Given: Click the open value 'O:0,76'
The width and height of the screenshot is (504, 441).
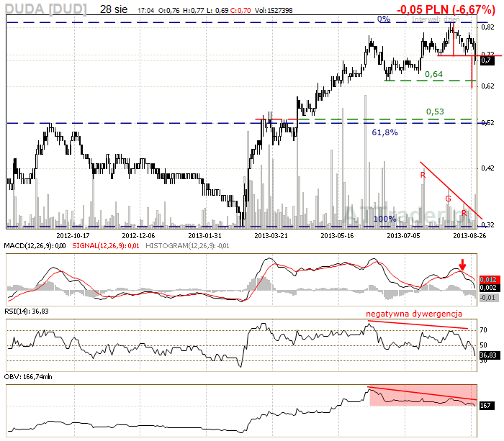Looking at the screenshot, I should coord(168,11).
